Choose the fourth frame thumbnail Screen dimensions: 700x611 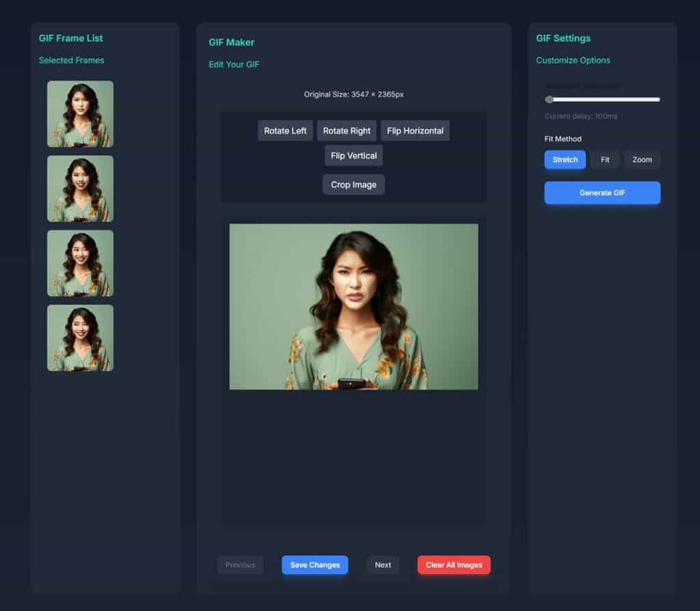click(x=80, y=338)
